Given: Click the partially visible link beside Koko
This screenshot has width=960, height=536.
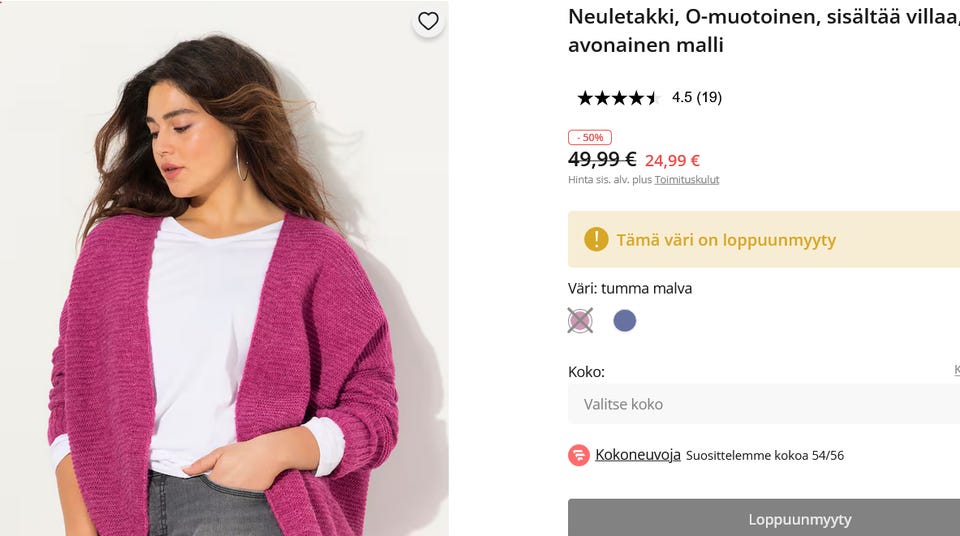Looking at the screenshot, I should (956, 371).
